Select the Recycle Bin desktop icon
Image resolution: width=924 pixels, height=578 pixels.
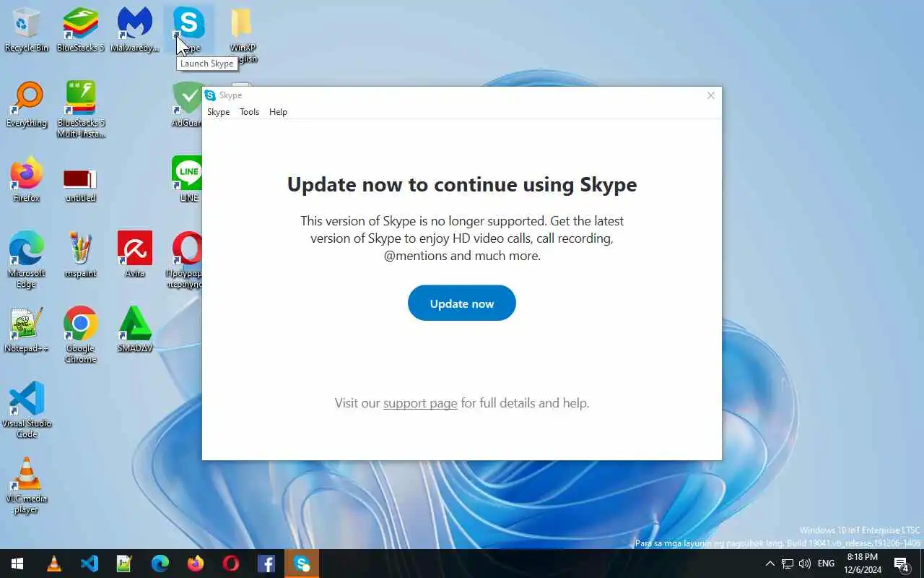[27, 30]
